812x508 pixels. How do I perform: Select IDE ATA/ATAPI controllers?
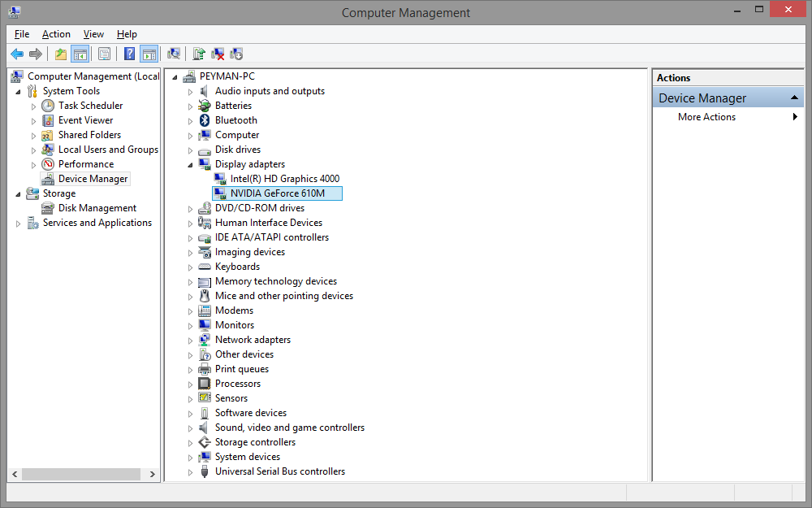(272, 237)
